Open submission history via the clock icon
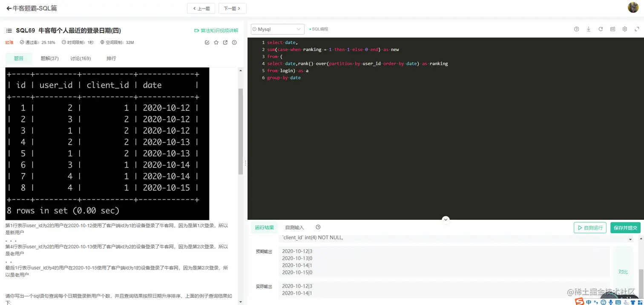This screenshot has height=305, width=644. tap(318, 227)
